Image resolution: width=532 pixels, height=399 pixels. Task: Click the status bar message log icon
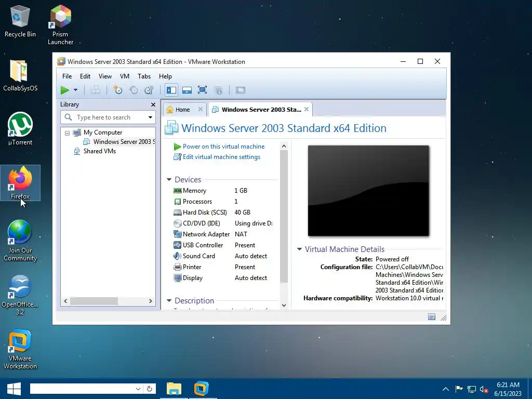click(x=432, y=317)
